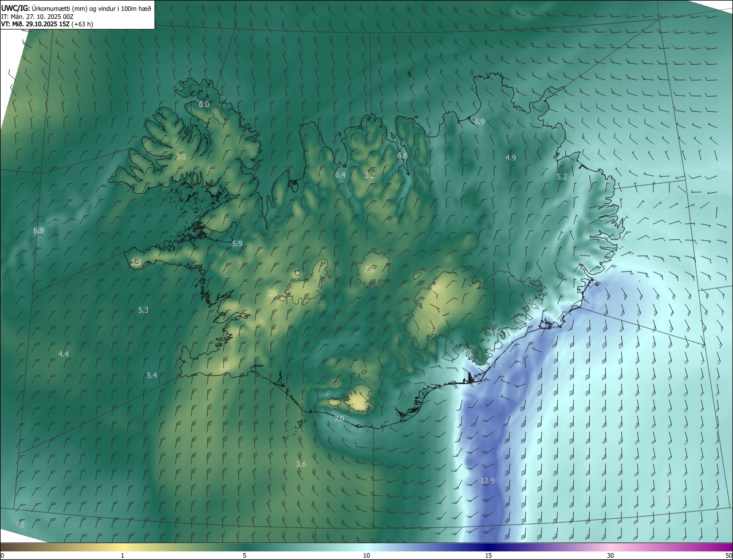733x560 pixels.
Task: Click the "(+63 h)" forecast offset text
Action: point(82,24)
